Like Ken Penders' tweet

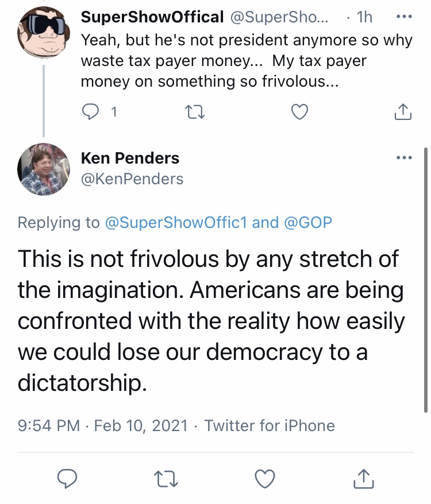pyautogui.click(x=265, y=479)
